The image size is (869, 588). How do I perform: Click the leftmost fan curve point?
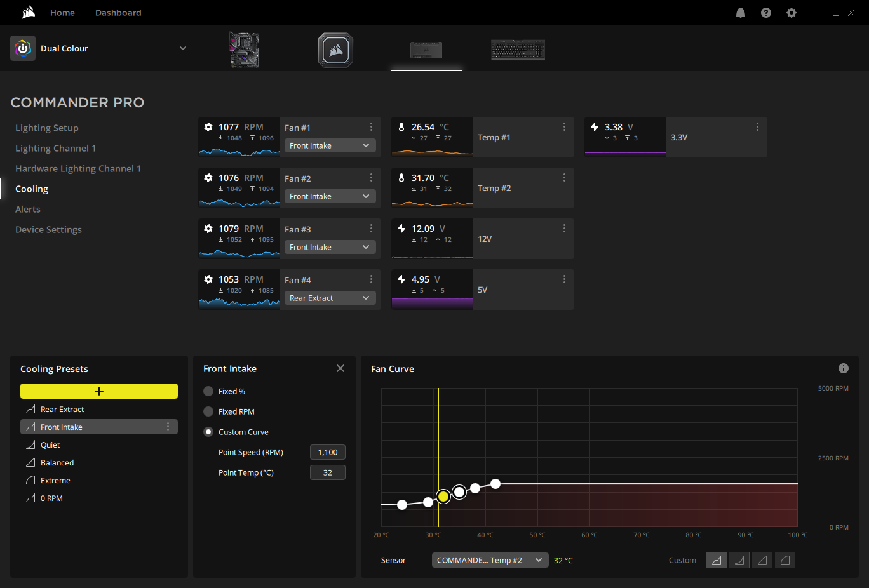tap(402, 505)
